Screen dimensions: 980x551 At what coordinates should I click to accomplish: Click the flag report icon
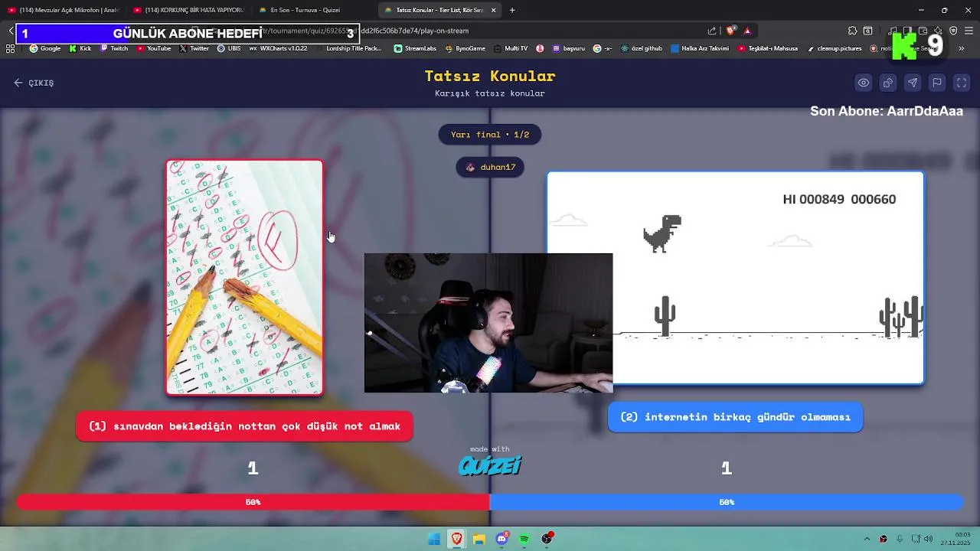coord(937,83)
